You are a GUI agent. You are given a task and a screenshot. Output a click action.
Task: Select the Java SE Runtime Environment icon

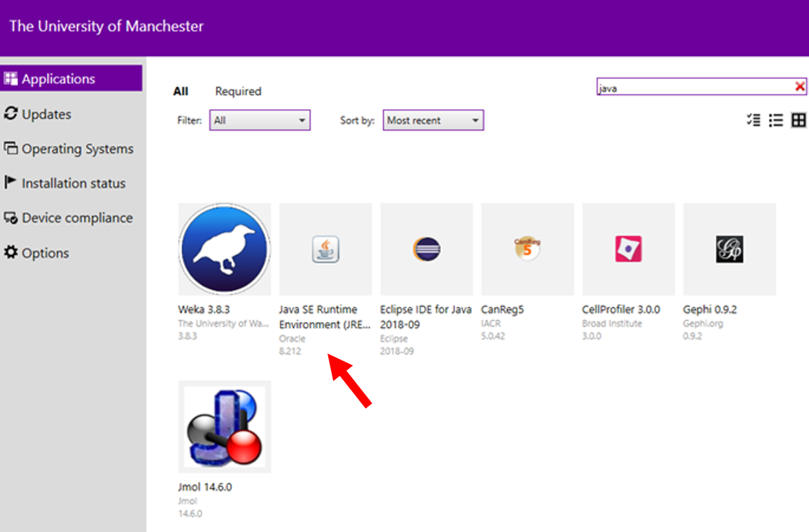point(325,249)
